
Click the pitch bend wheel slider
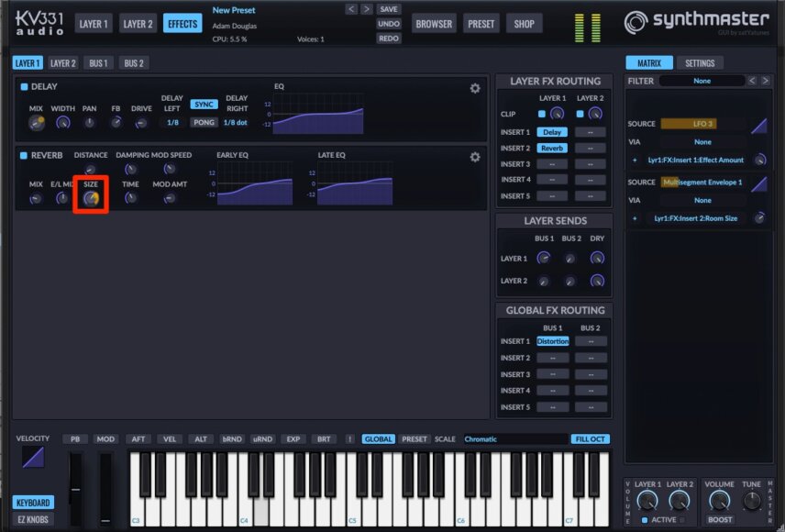click(75, 489)
